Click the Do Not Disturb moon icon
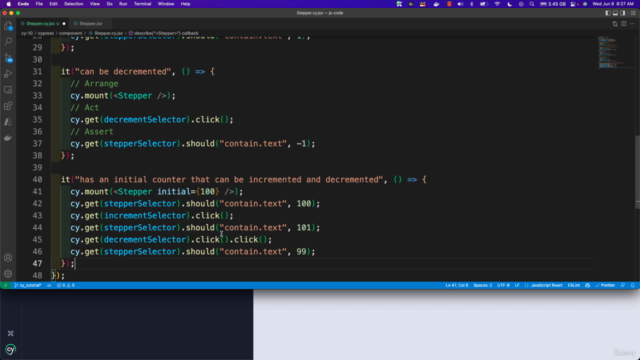Screen dimensions: 640x360 [509, 4]
